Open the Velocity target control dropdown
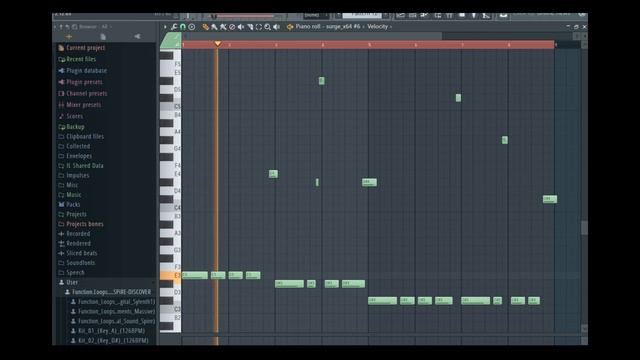 (377, 27)
